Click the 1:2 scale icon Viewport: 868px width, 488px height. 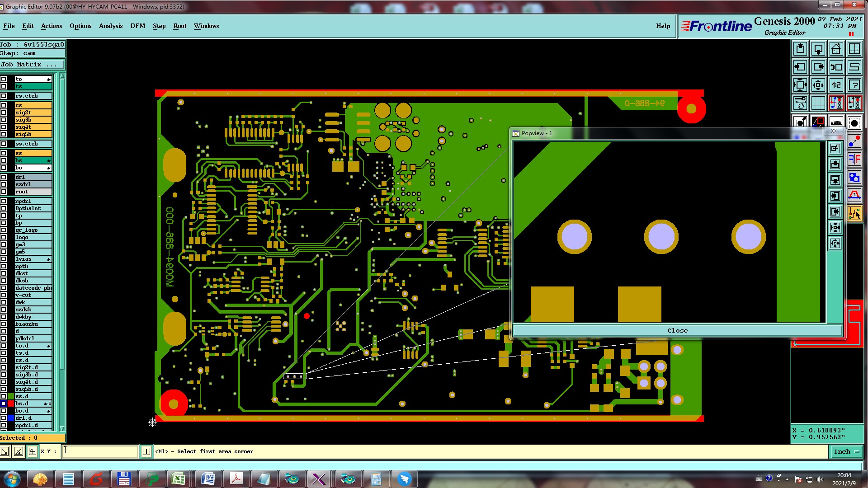[836, 85]
